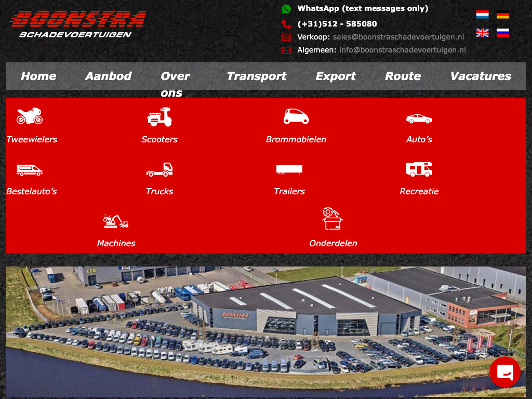Switch language with the UK flag
The width and height of the screenshot is (532, 399).
point(483,33)
